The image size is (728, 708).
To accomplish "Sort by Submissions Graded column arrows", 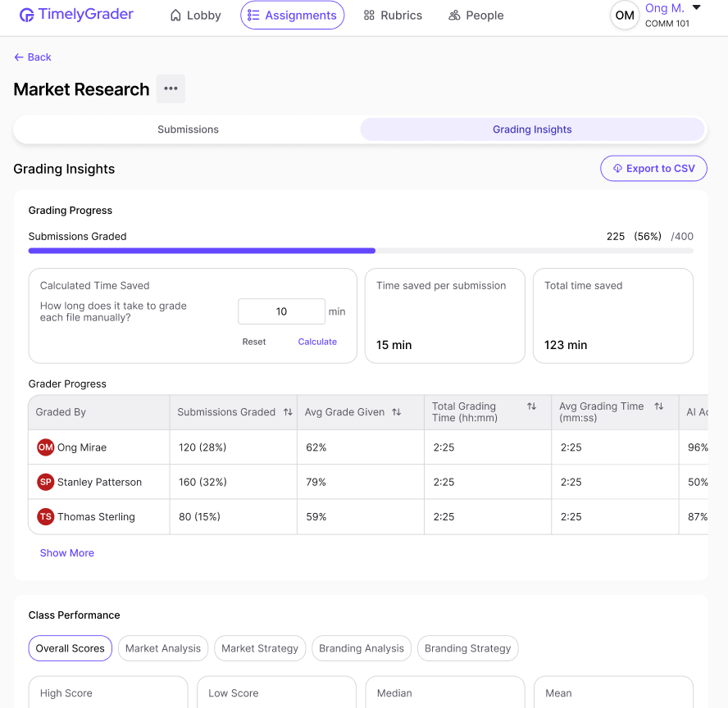I will coord(288,412).
